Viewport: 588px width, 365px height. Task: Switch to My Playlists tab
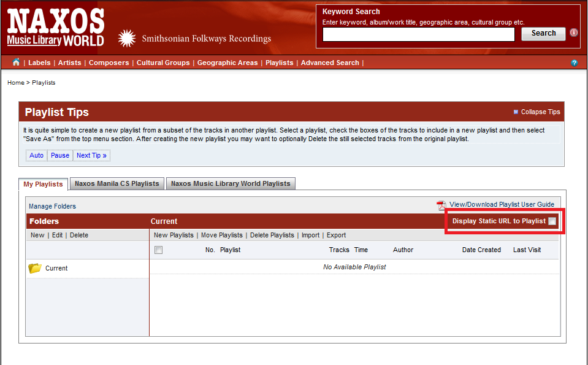[43, 184]
